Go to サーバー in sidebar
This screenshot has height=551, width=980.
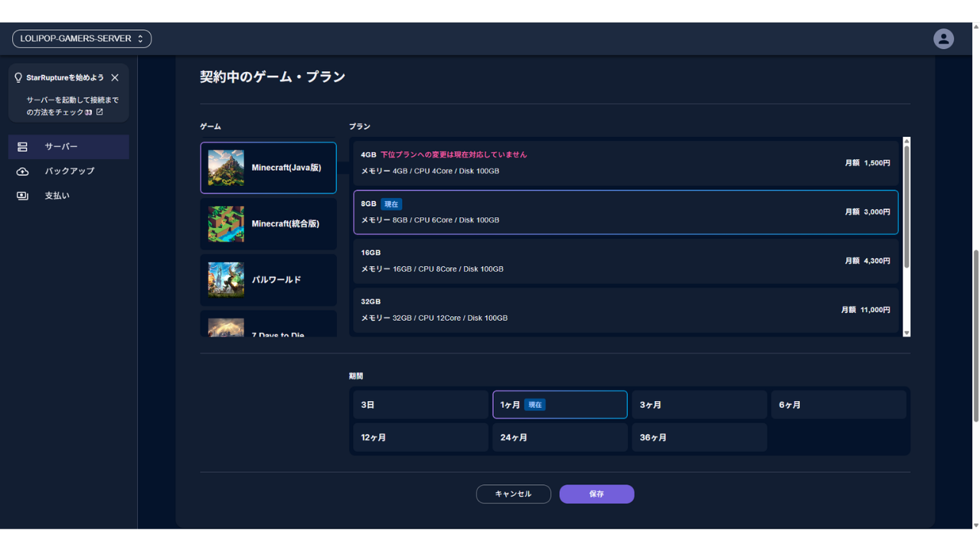(x=68, y=147)
